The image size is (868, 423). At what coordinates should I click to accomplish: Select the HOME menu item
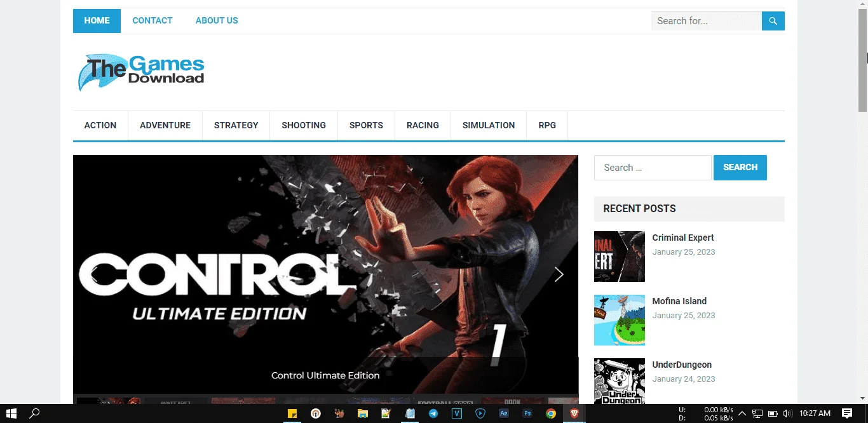coord(97,21)
